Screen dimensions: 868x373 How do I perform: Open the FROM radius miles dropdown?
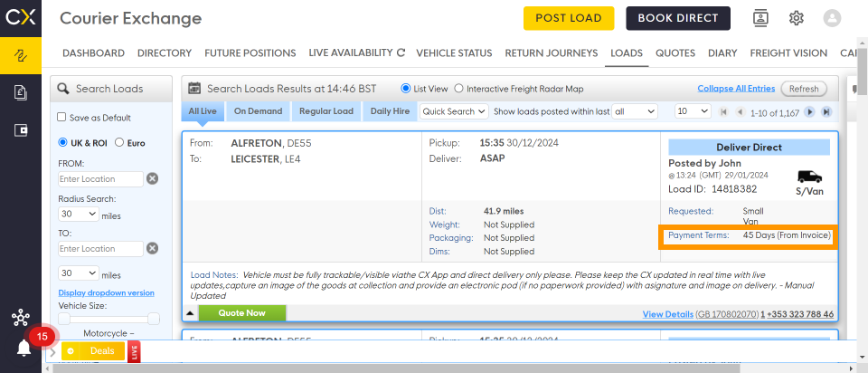coord(79,215)
